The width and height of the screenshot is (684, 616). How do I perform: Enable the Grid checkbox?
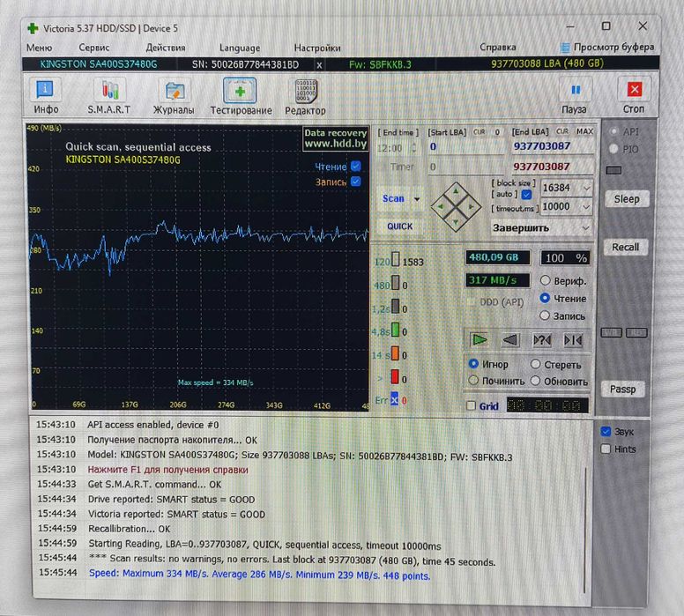pos(471,405)
